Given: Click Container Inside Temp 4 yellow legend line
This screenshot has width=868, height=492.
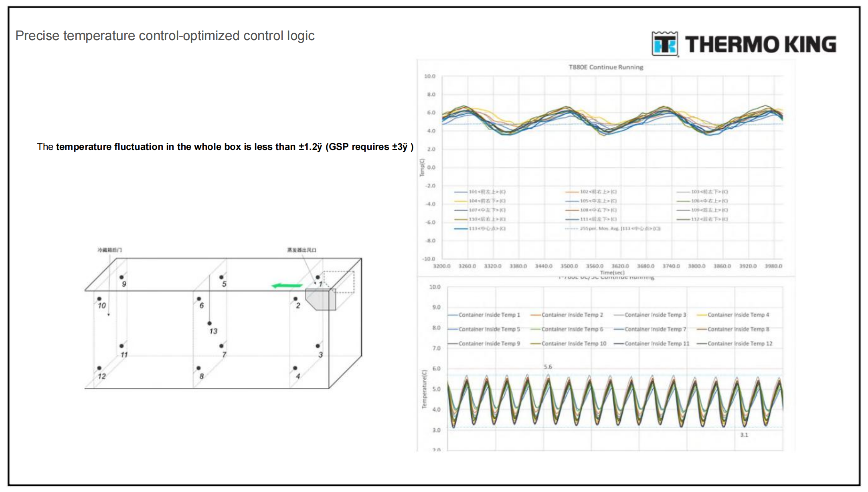Looking at the screenshot, I should coord(702,315).
